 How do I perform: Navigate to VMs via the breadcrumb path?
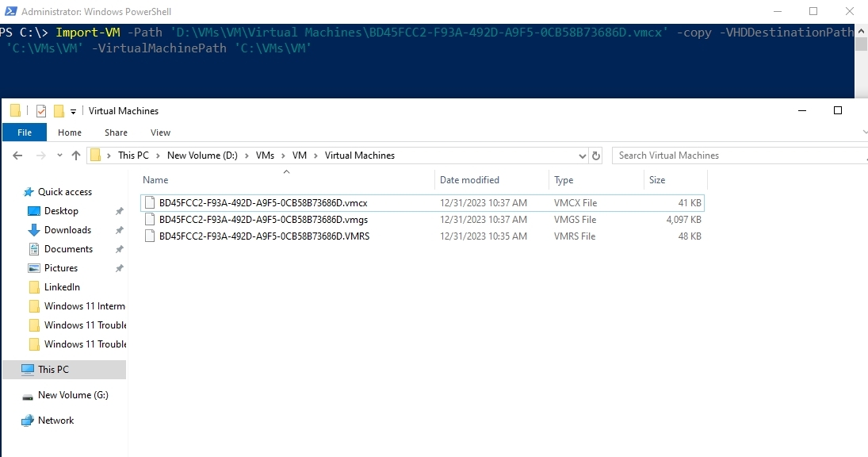click(x=265, y=155)
